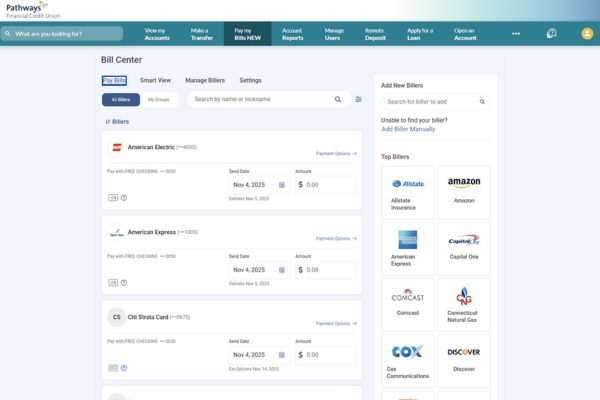Viewport: 600px width, 400px height.
Task: Click the magnifier in biller name search
Action: [338, 99]
